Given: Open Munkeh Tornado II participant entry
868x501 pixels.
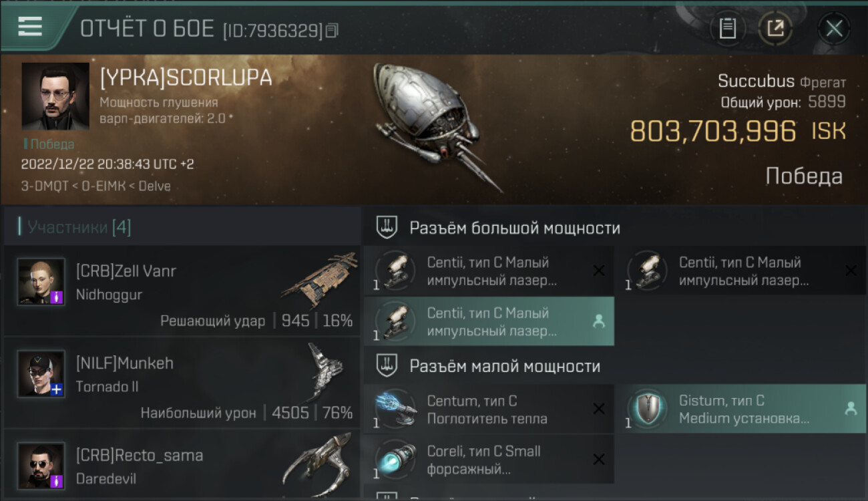Looking at the screenshot, I should pyautogui.click(x=182, y=383).
